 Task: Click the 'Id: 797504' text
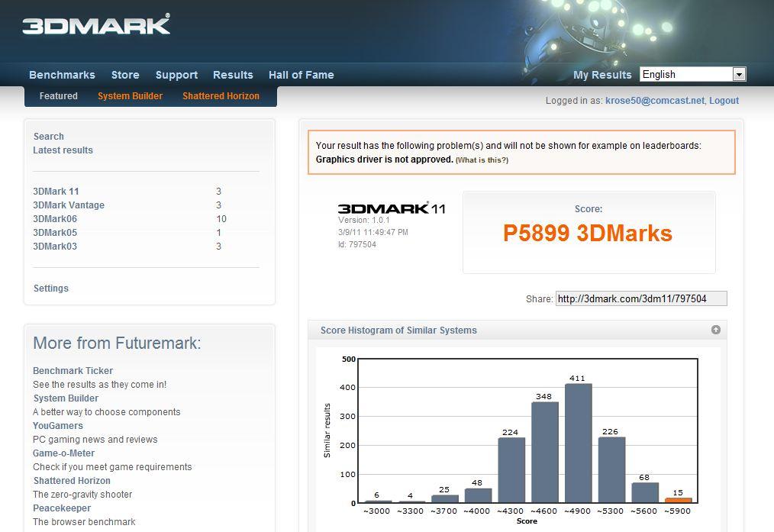point(357,244)
